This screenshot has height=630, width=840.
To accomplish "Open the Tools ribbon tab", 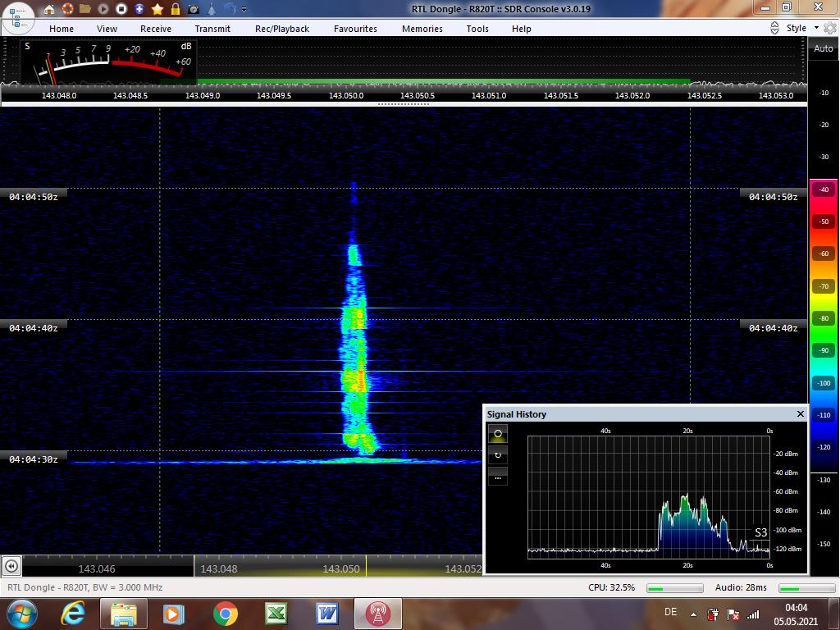I will click(477, 29).
